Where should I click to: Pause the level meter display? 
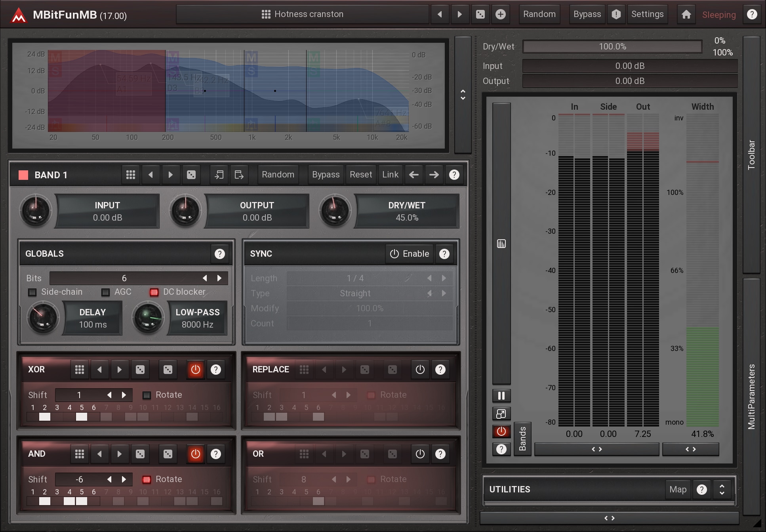coord(501,395)
